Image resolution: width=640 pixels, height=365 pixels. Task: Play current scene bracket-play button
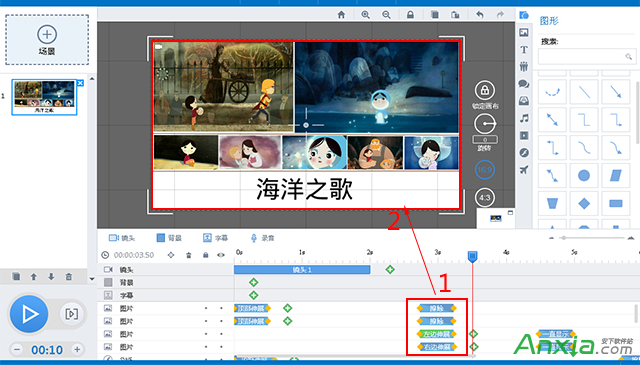72,314
